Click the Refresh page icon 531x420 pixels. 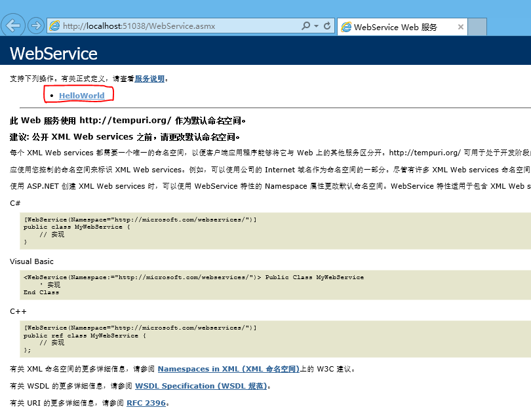tap(327, 26)
